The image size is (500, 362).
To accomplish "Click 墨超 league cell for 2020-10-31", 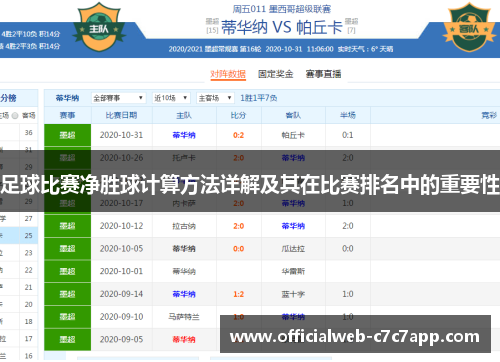I will 67,135.
